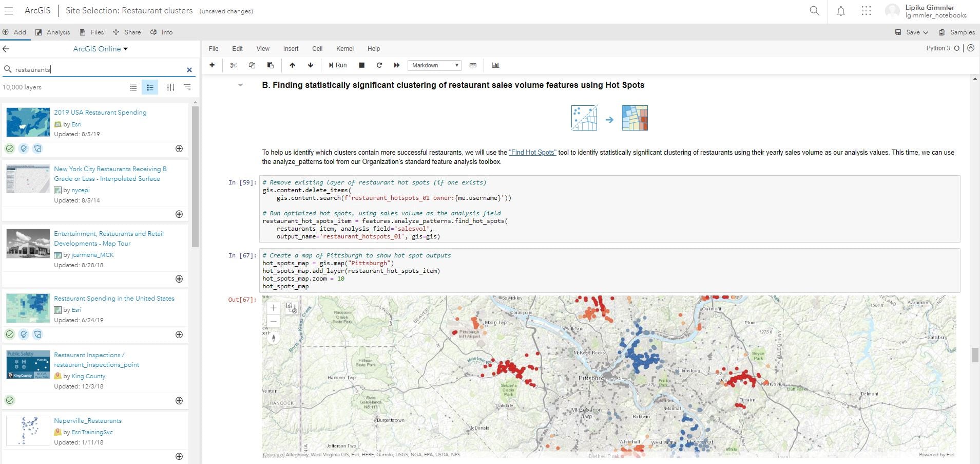
Task: Open the View menu
Action: (x=263, y=49)
